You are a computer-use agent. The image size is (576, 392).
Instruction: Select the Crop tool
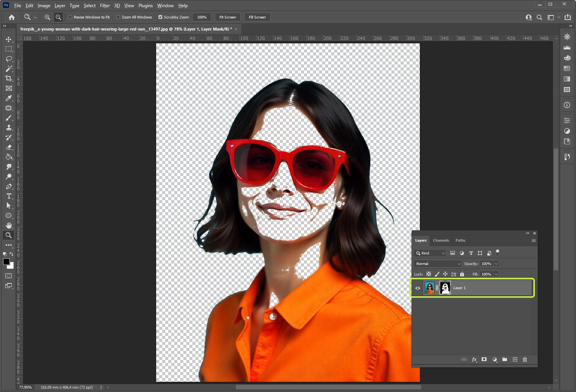point(9,78)
